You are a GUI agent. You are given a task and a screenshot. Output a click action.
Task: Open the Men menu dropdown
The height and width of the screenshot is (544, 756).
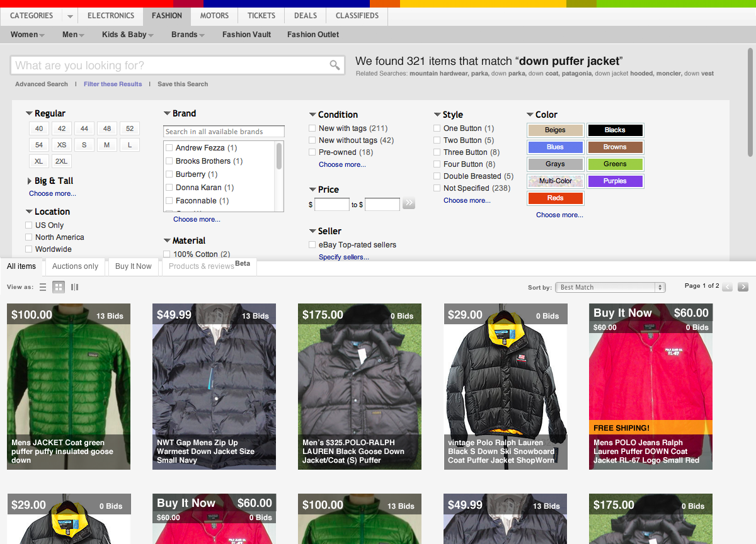(73, 35)
